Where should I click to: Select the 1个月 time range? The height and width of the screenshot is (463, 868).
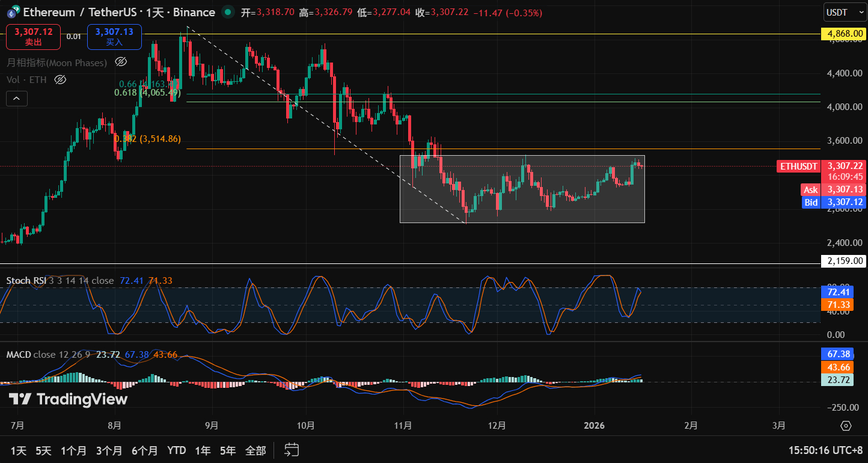[x=74, y=450]
